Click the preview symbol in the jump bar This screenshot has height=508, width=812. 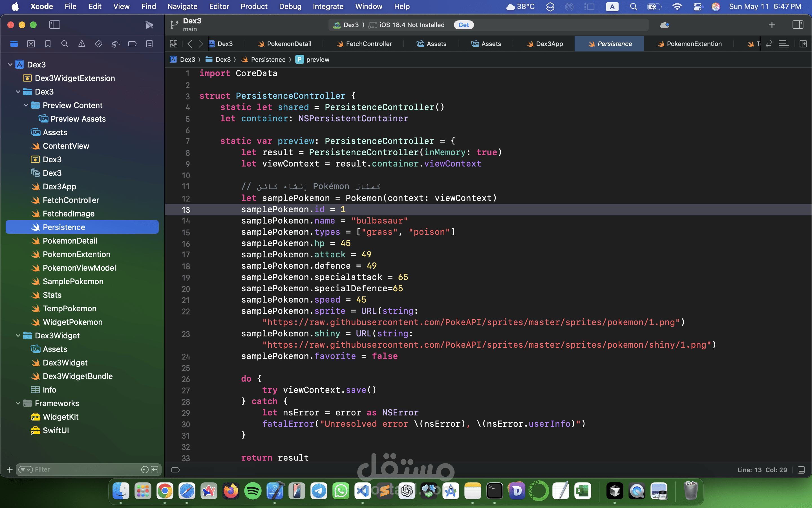[x=312, y=60]
